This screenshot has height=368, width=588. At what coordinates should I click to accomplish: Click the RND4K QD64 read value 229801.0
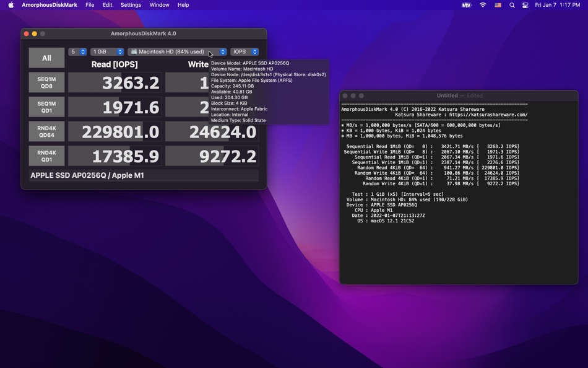pos(115,131)
